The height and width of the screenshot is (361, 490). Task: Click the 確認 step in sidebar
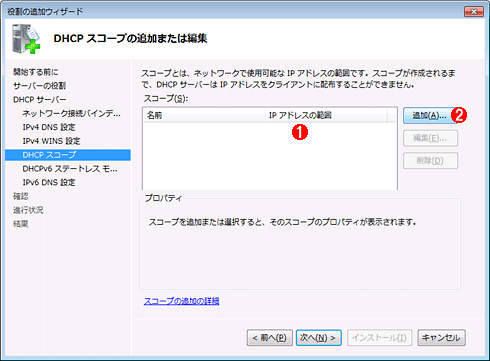coord(21,196)
